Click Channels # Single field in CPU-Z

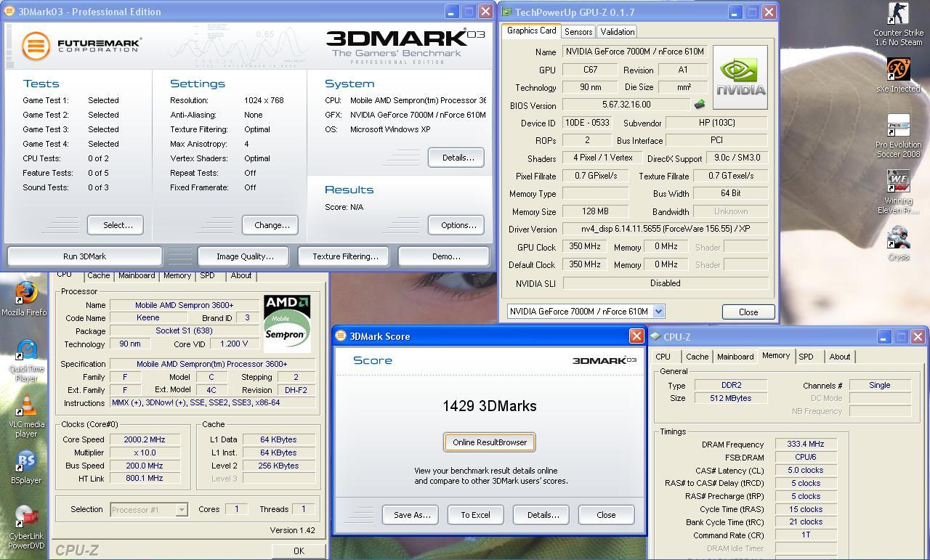pos(879,386)
